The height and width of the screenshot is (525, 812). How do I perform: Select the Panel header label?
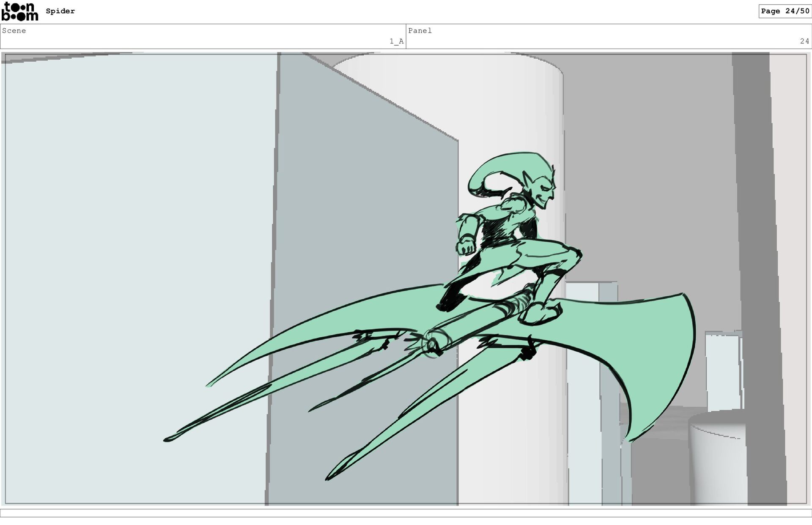tap(420, 30)
